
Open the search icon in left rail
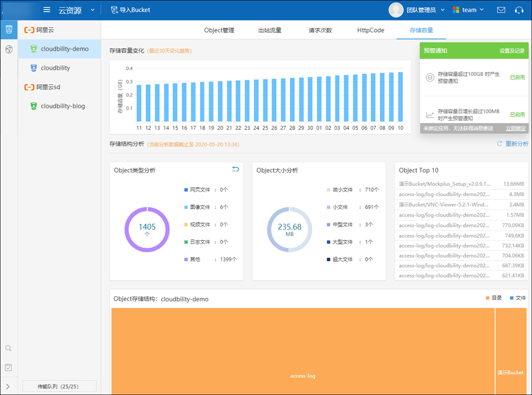(x=8, y=348)
